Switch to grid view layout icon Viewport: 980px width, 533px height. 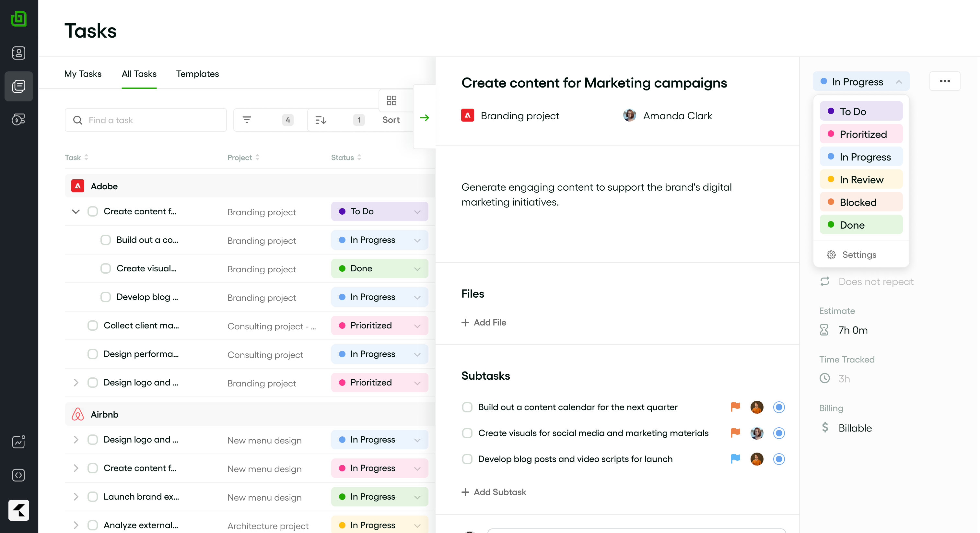391,100
